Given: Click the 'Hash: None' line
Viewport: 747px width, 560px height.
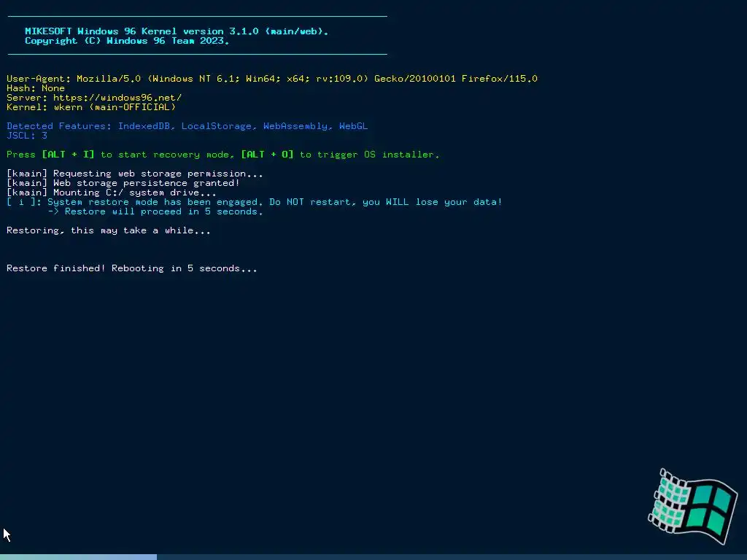Looking at the screenshot, I should pos(36,88).
